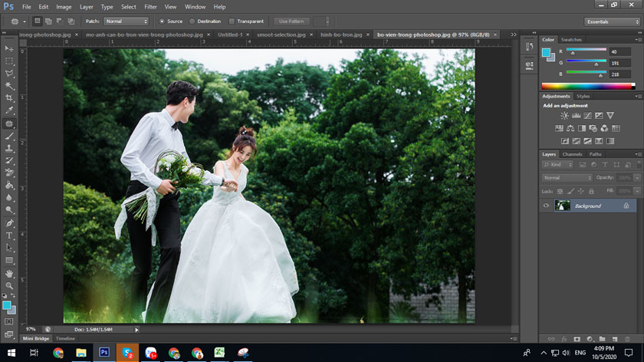Click the R color slider
Viewport: 644px width, 362px height.
[586, 51]
